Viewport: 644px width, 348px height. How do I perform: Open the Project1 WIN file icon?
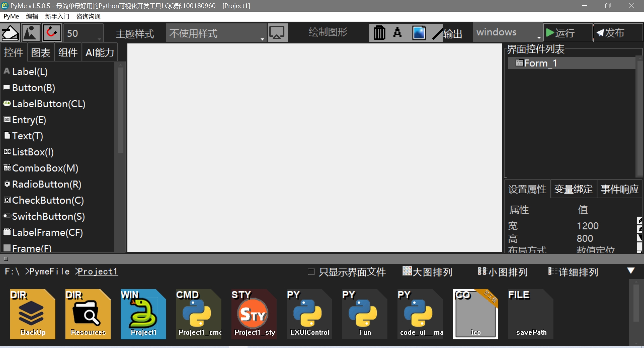click(x=143, y=314)
